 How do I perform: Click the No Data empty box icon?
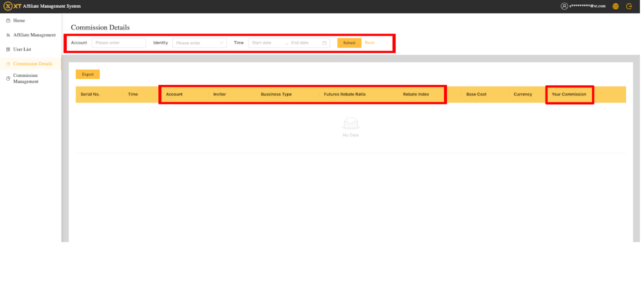pos(351,124)
